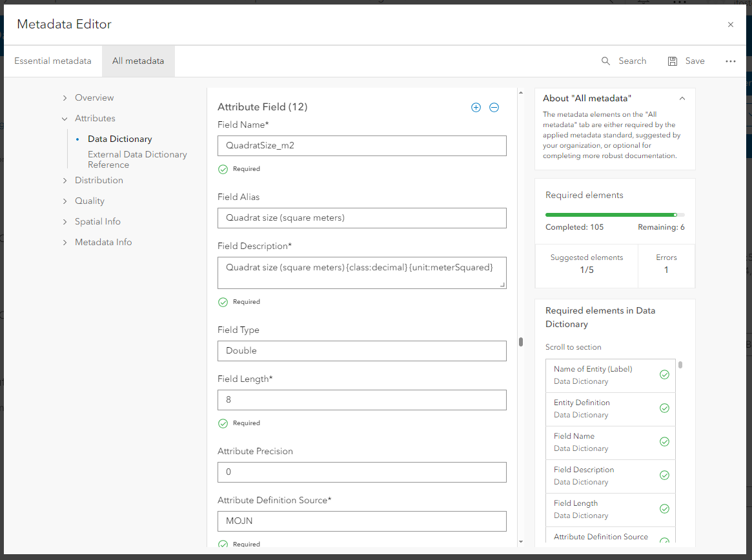Image resolution: width=752 pixels, height=560 pixels.
Task: Click Required check icon under Field Length
Action: (223, 423)
